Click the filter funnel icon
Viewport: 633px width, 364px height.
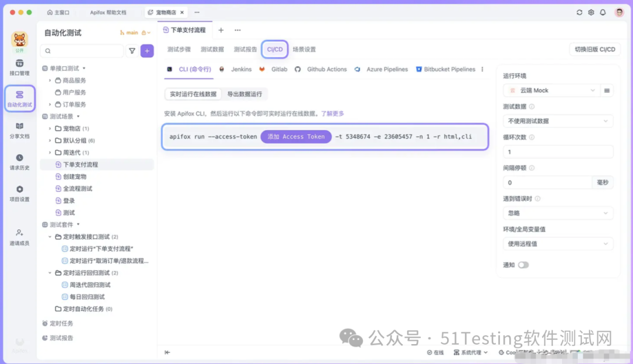coord(132,51)
